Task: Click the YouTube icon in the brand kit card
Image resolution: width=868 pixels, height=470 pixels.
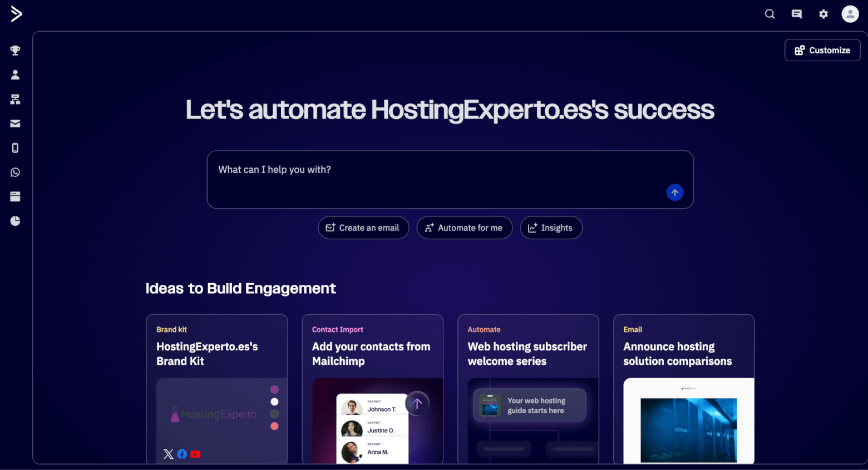Action: coord(195,454)
